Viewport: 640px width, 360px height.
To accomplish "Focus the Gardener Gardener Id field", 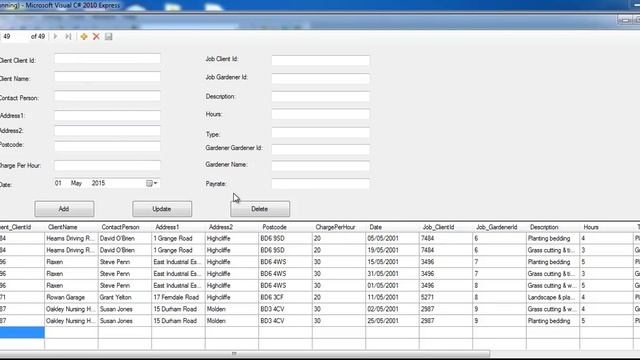I will [320, 149].
